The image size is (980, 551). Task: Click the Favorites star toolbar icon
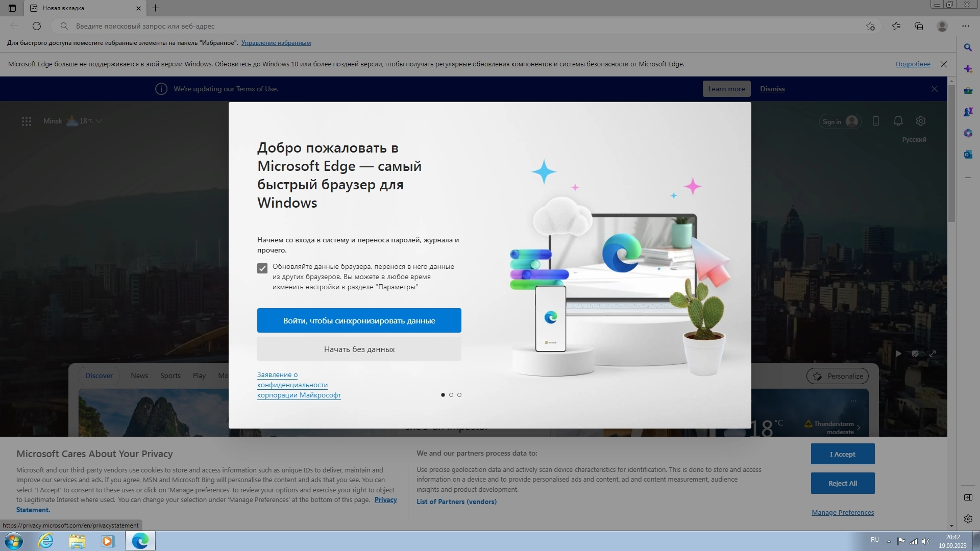point(896,26)
